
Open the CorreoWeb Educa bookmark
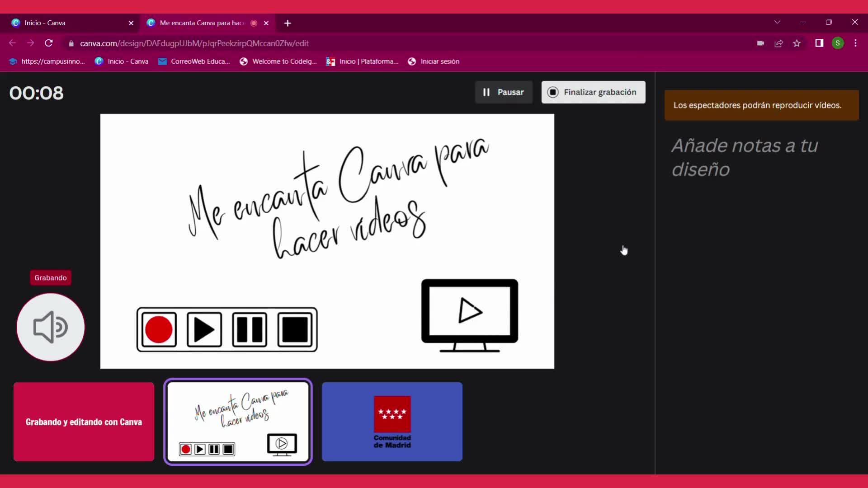194,61
